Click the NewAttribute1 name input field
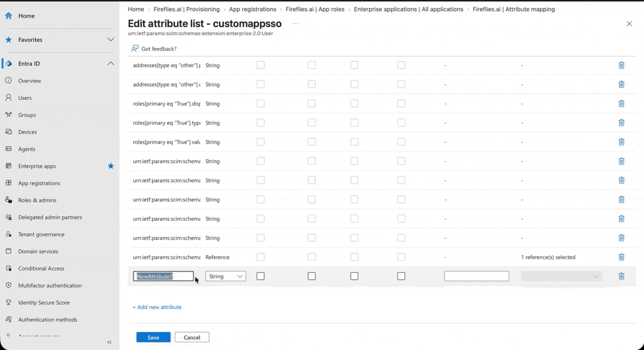The height and width of the screenshot is (350, 644). [163, 276]
